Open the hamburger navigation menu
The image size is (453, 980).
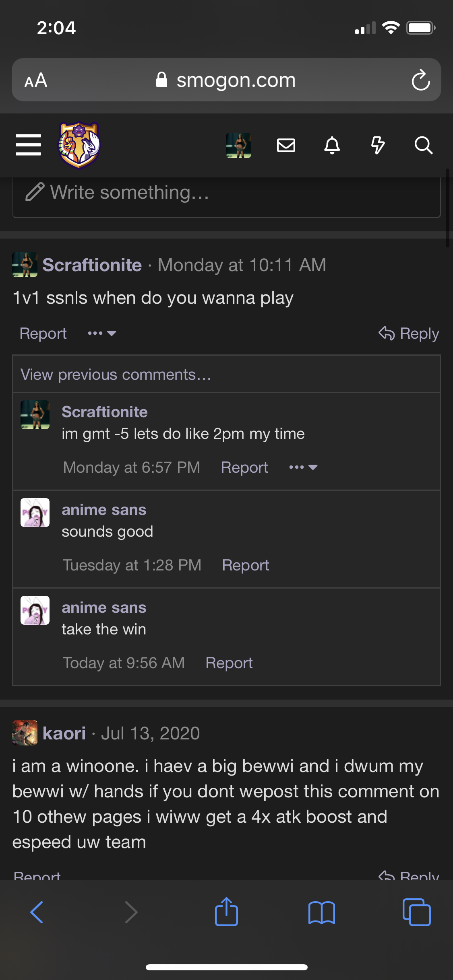pyautogui.click(x=28, y=145)
